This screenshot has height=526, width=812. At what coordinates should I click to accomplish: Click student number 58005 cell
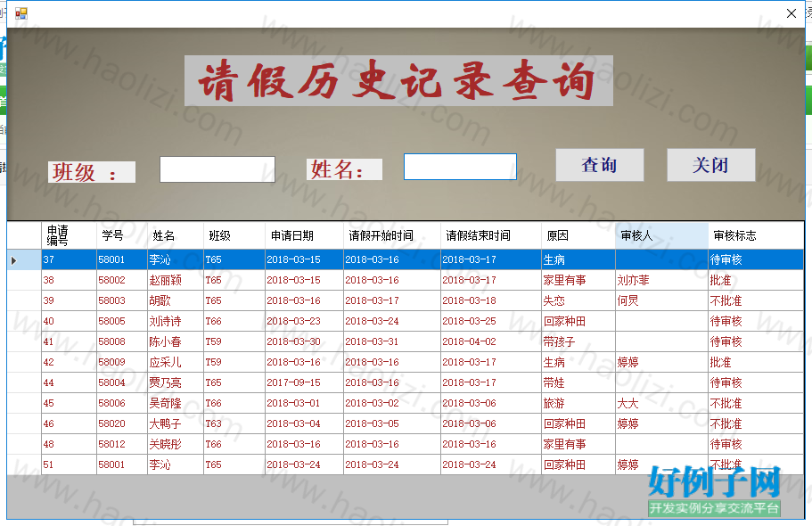122,321
